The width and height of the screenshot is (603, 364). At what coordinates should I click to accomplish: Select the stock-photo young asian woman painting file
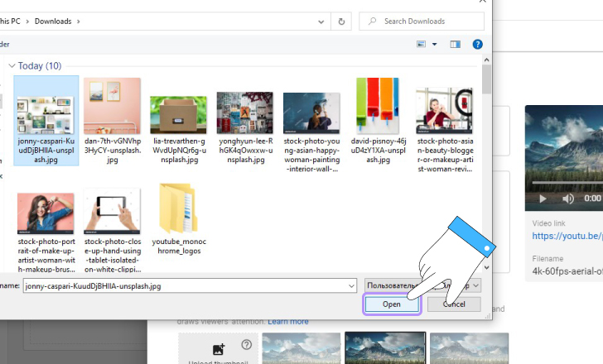[x=312, y=132]
